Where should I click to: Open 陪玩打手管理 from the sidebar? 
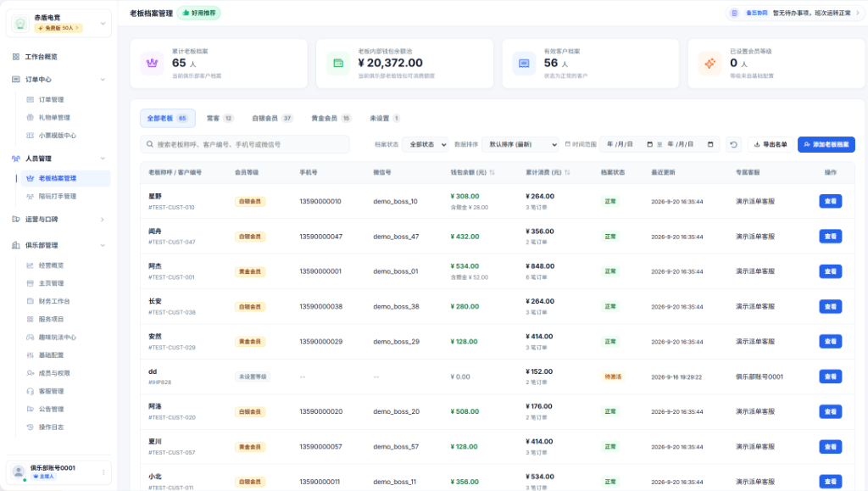tap(57, 196)
